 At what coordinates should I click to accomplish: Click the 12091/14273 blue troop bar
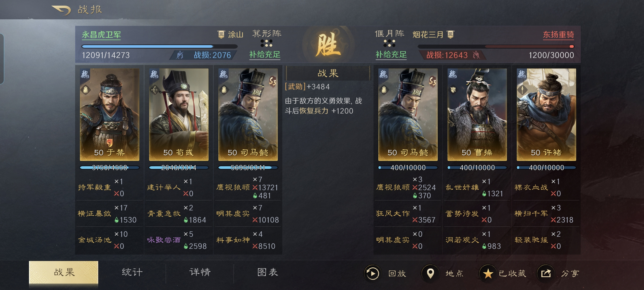pyautogui.click(x=159, y=46)
